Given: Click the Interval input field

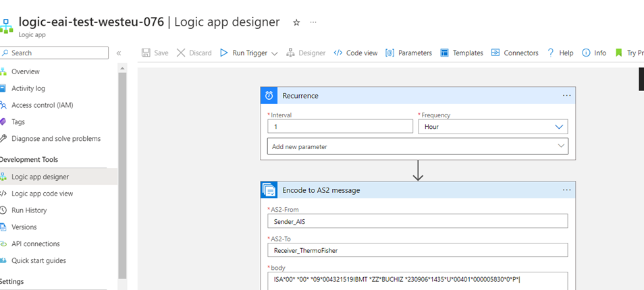Looking at the screenshot, I should pyautogui.click(x=340, y=127).
